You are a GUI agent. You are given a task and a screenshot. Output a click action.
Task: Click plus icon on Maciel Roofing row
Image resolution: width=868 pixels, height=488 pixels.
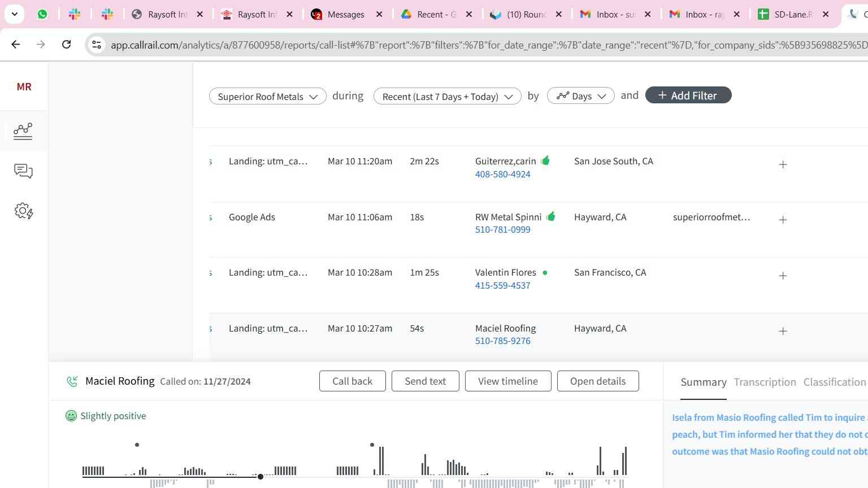(x=783, y=331)
